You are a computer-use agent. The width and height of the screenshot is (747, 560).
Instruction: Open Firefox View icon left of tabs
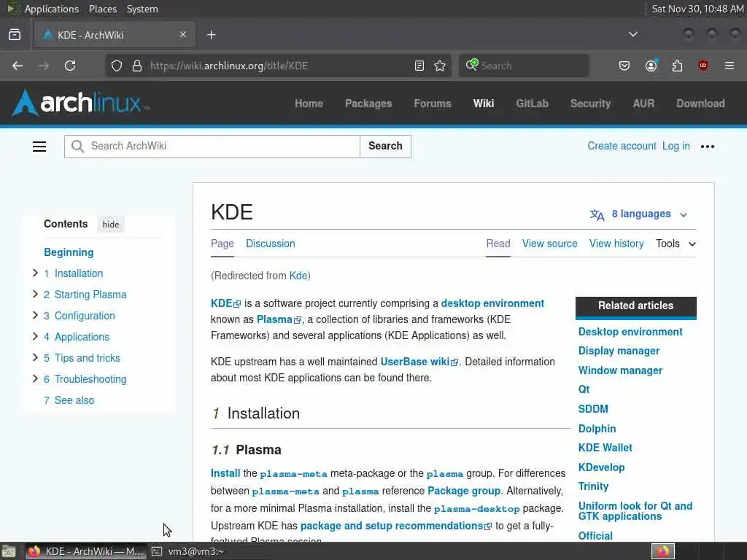15,35
